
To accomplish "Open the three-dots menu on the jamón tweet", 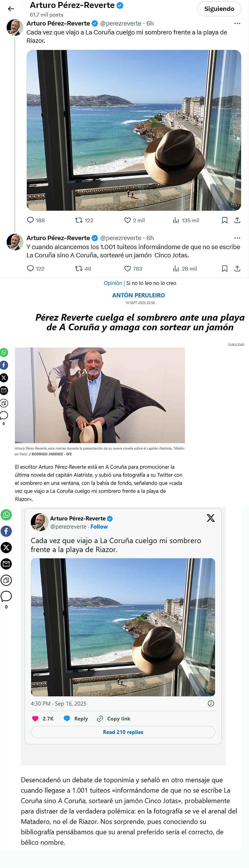I will (237, 238).
